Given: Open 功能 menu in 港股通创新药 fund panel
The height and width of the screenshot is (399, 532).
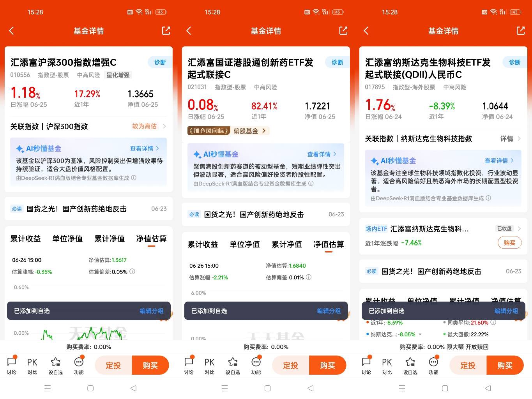Looking at the screenshot, I should coord(256,365).
